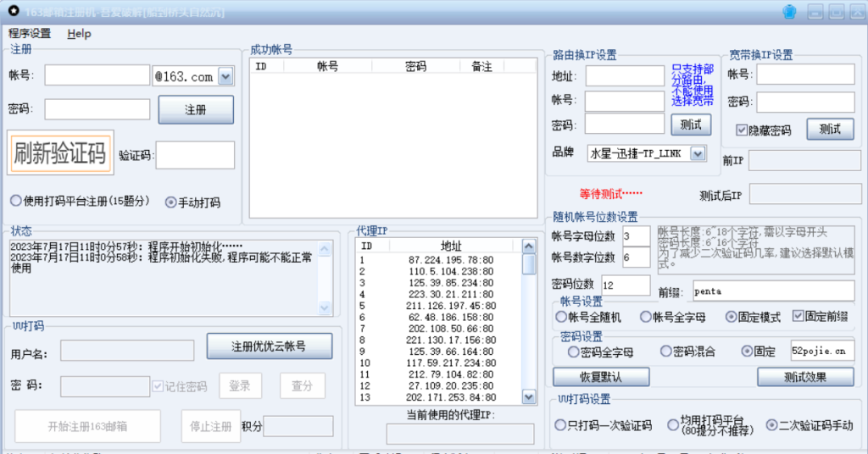Click the 测试效果 button

coord(804,377)
